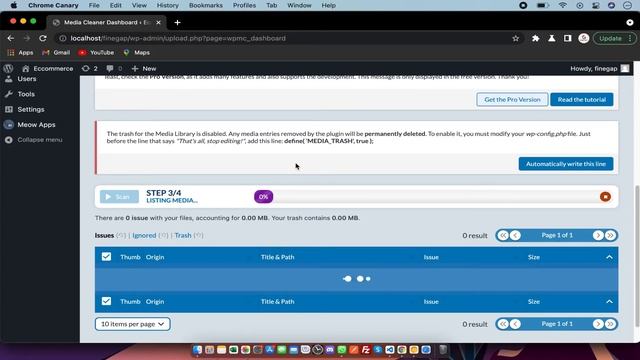Go to previous page in bottom pagination
The height and width of the screenshot is (360, 640).
[516, 324]
